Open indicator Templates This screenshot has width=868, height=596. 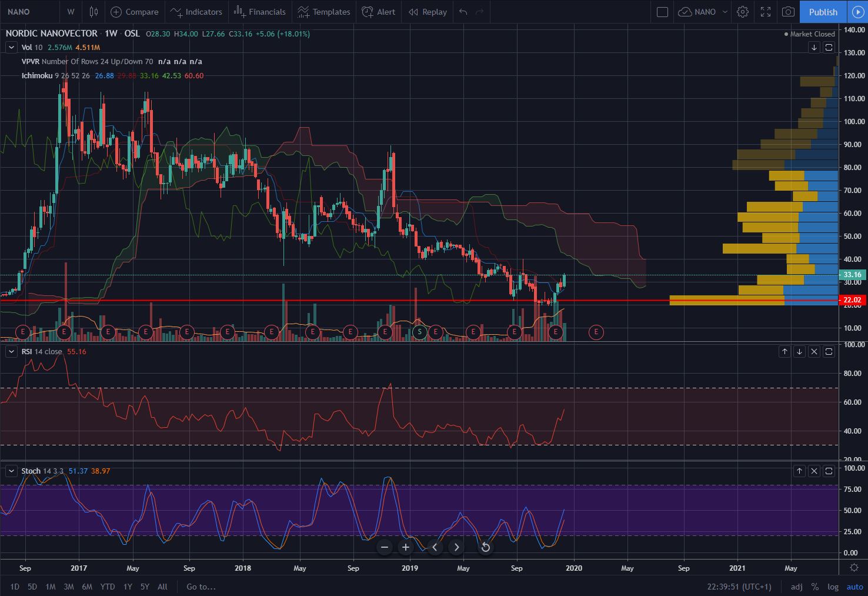click(324, 12)
